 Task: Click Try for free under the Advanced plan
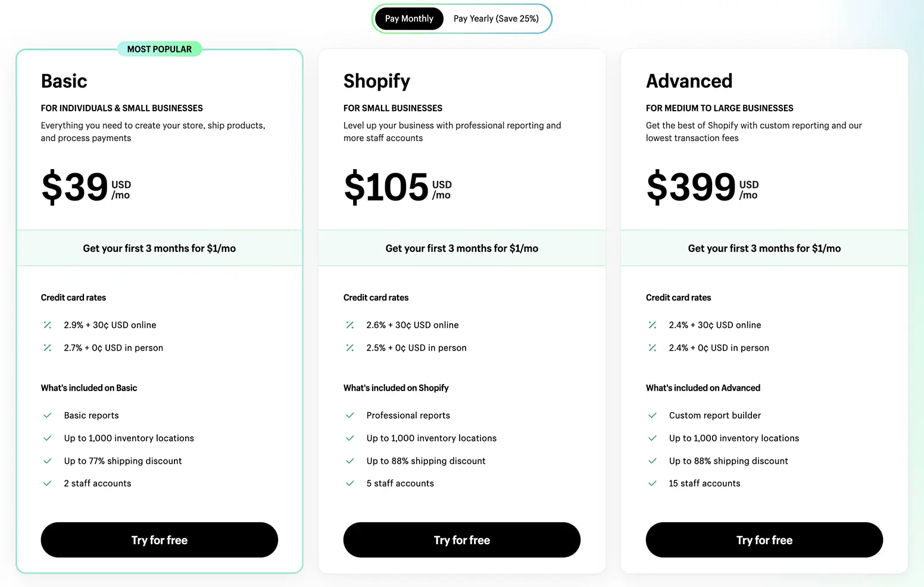(764, 540)
